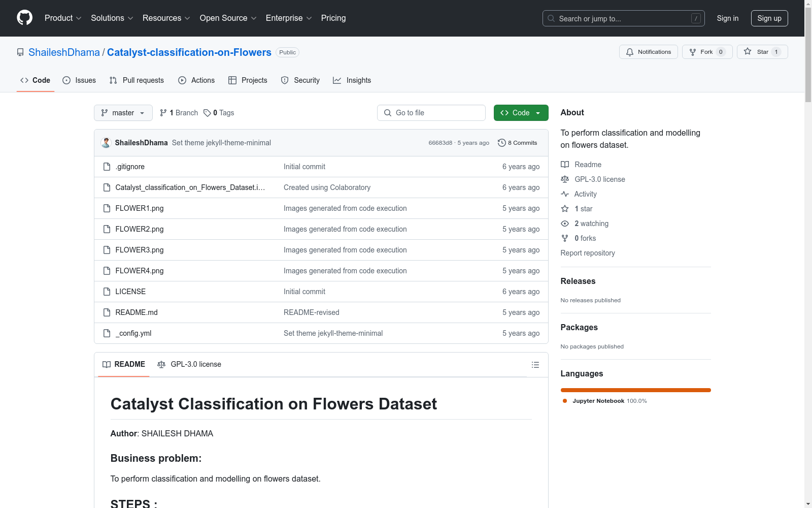Expand the Resources menu

tap(166, 18)
